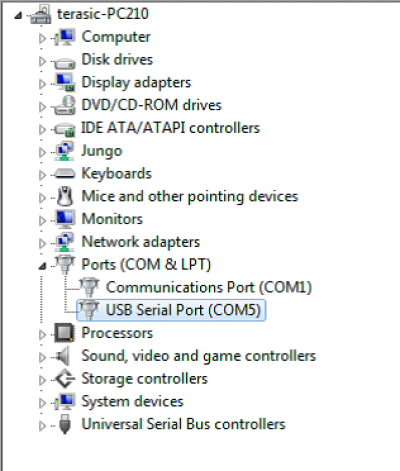Select the Monitors category label
This screenshot has width=400, height=471.
(x=112, y=219)
